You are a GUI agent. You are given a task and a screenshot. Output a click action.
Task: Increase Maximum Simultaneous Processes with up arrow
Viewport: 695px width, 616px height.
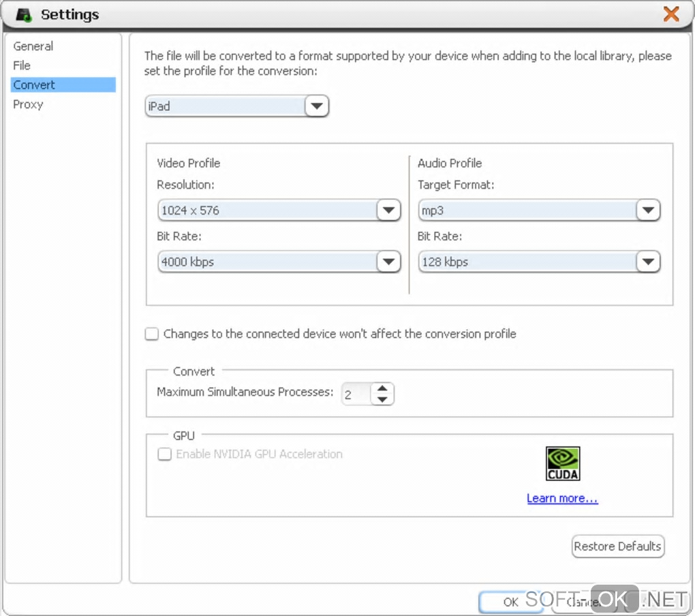[383, 388]
